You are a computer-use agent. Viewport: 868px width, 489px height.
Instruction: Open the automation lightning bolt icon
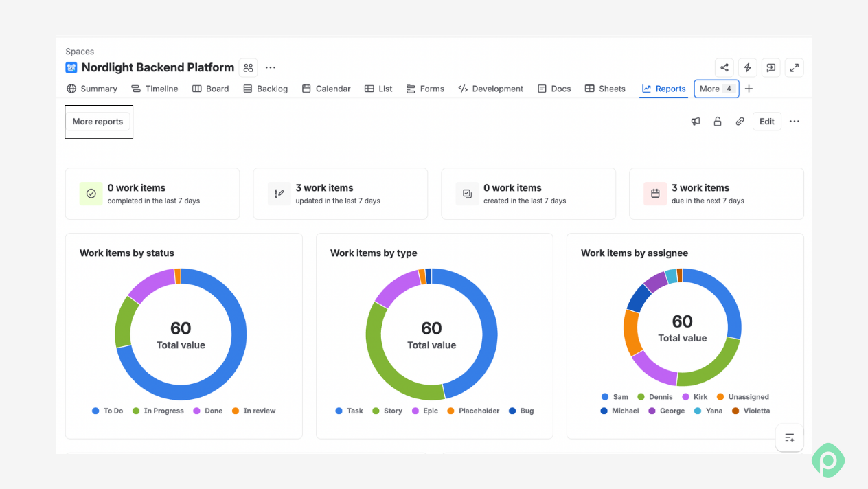[748, 67]
